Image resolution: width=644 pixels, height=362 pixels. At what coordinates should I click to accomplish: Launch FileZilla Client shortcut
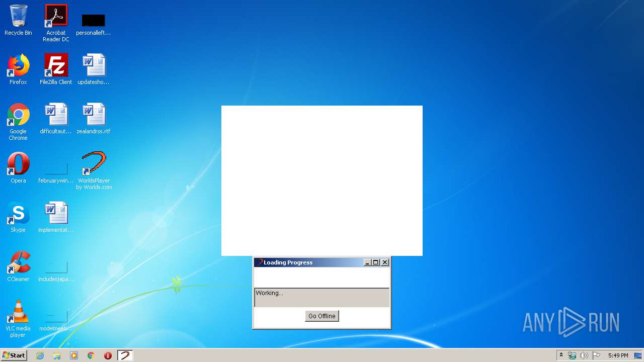click(56, 69)
